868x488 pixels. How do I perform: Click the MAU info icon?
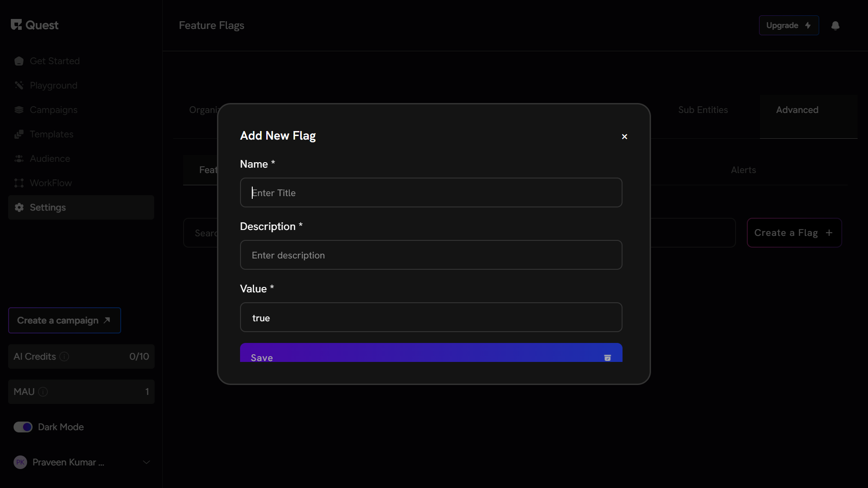click(43, 392)
